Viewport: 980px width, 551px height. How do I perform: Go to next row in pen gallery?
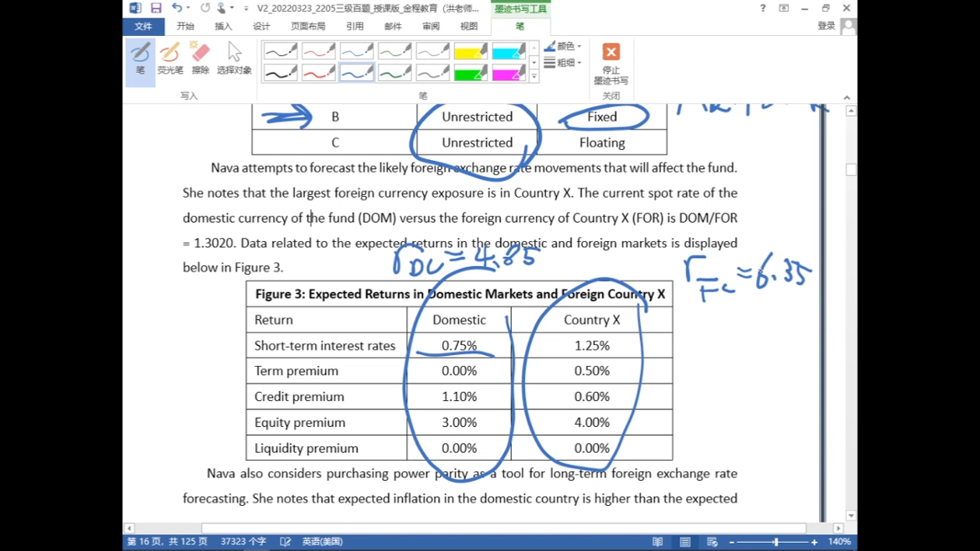click(x=534, y=63)
